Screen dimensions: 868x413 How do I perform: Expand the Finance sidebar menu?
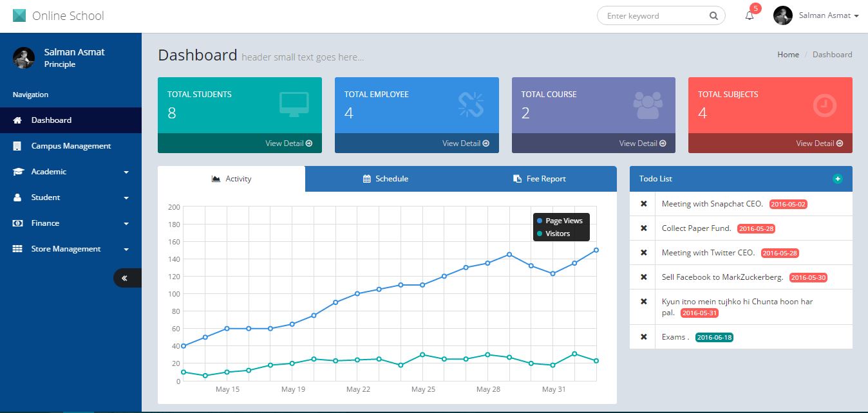[71, 223]
